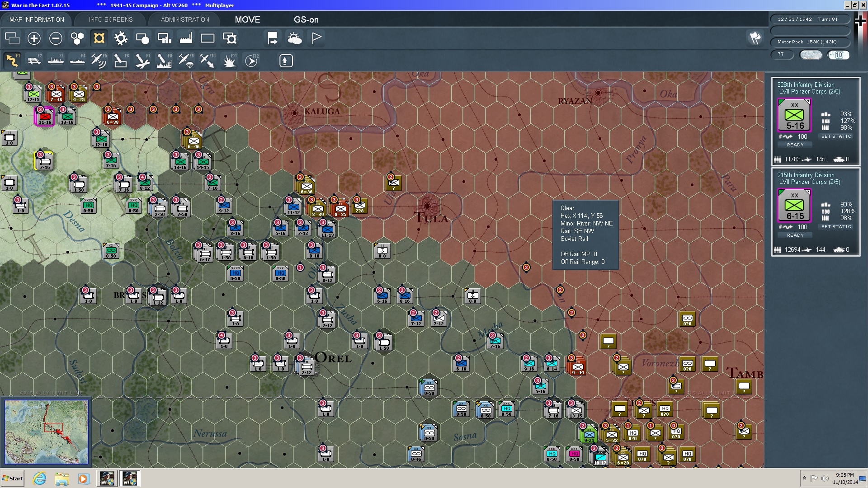Viewport: 868px width, 488px height.
Task: Toggle the hex grid icon
Action: [x=77, y=38]
